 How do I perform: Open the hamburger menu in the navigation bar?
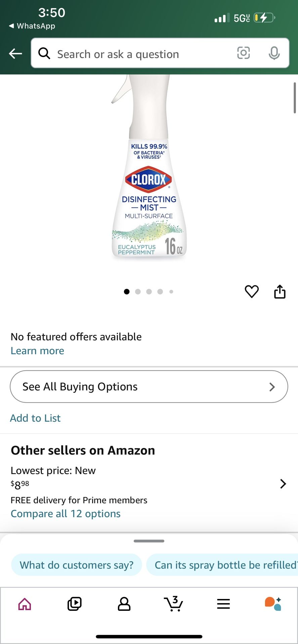(x=223, y=604)
